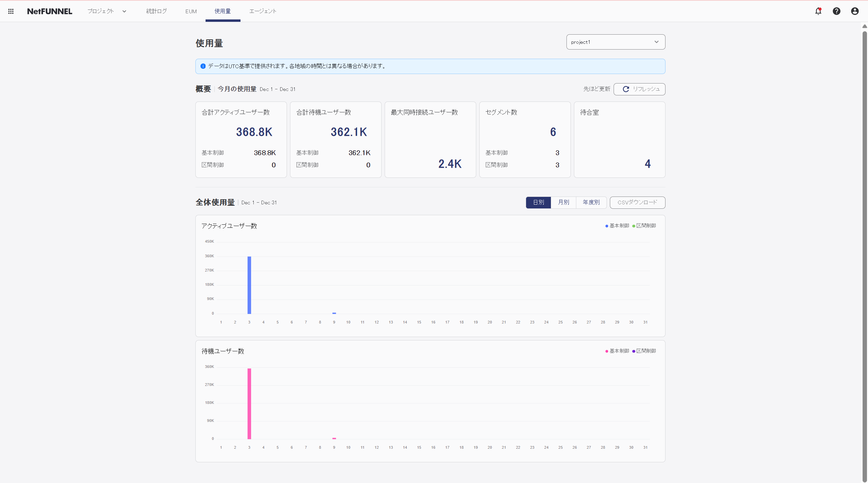Screen dimensions: 868x483
Task: Toggle 基本制御 legend in active users chart
Action: point(617,226)
